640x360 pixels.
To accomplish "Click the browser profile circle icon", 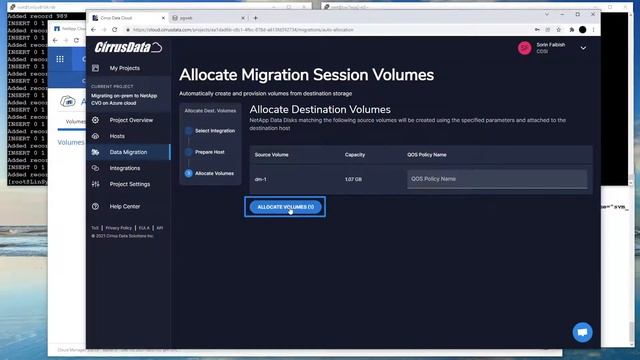I will pyautogui.click(x=582, y=30).
